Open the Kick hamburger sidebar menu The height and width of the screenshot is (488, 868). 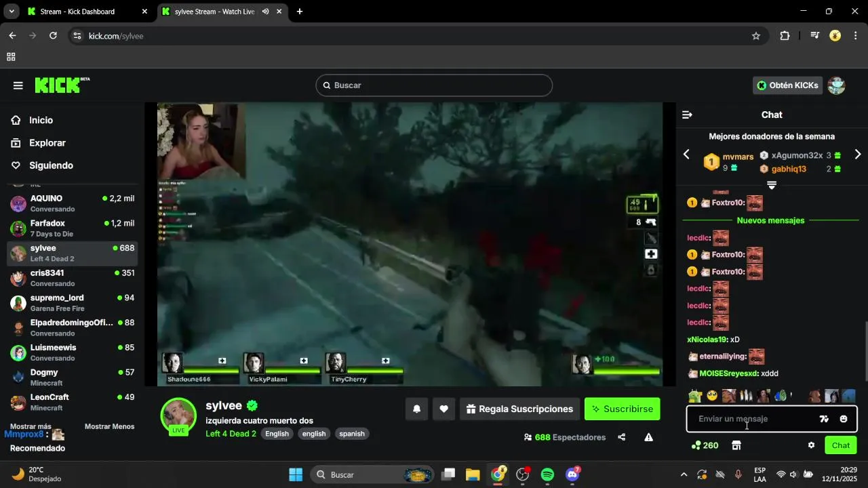[x=18, y=85]
